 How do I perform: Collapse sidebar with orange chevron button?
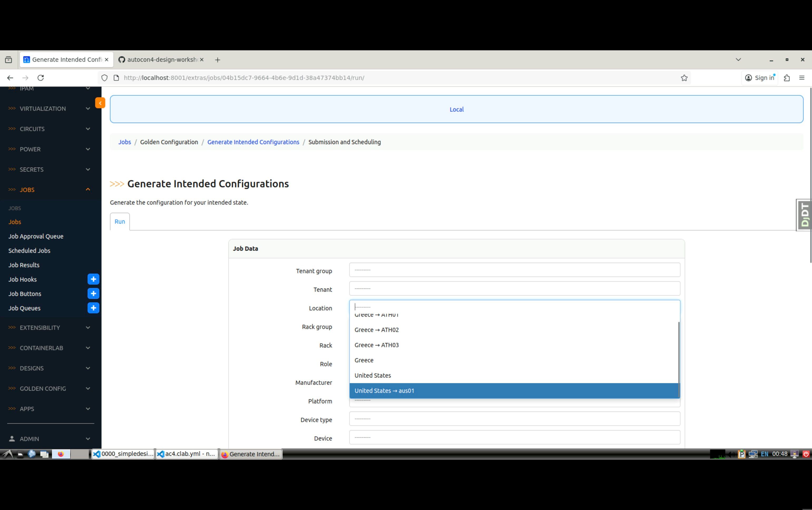point(100,103)
